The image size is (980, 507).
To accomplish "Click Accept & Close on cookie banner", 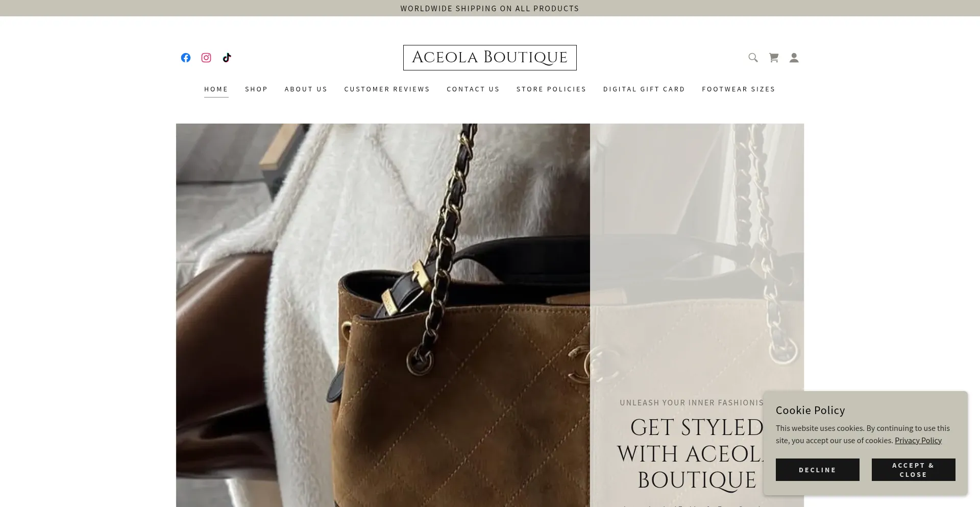I will coord(914,470).
